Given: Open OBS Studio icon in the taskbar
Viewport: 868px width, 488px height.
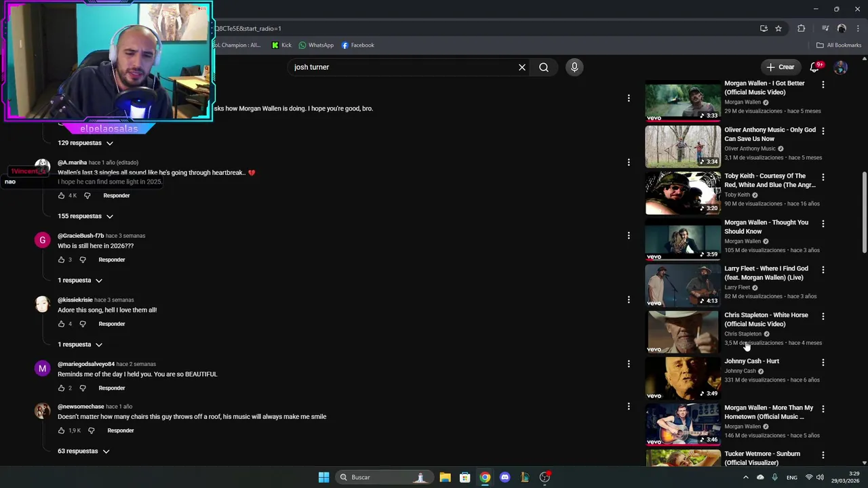Looking at the screenshot, I should 545,477.
